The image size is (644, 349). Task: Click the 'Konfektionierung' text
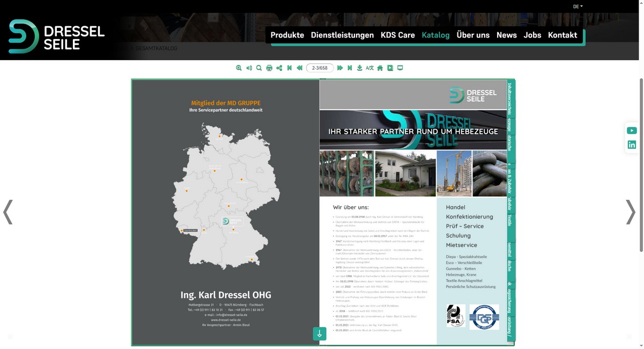pos(469,216)
